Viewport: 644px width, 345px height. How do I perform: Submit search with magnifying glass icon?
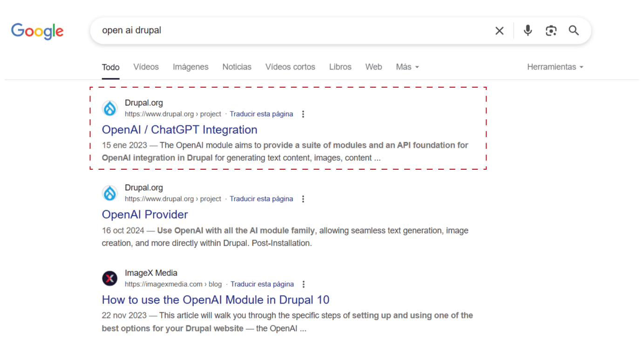point(574,31)
